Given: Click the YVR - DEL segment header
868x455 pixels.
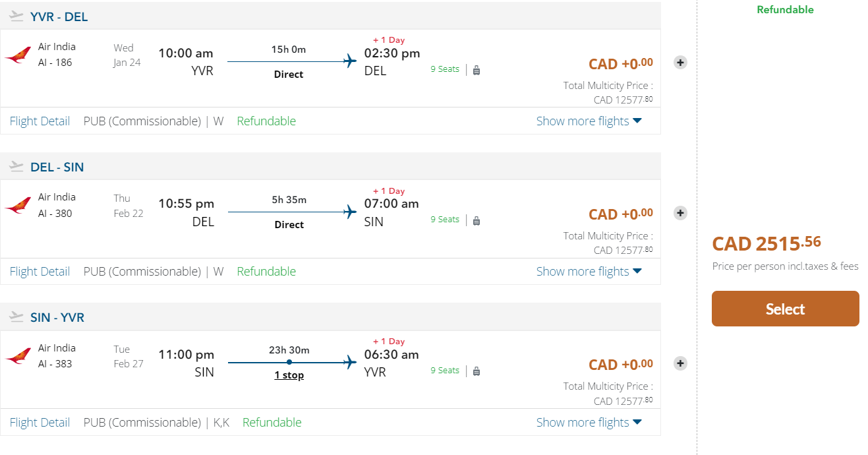Looking at the screenshot, I should click(x=59, y=16).
